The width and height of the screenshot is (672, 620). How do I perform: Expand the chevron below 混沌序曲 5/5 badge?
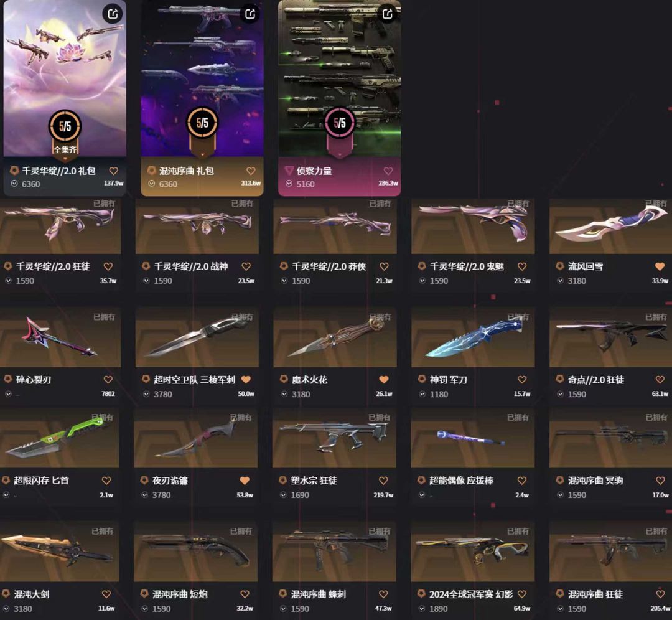click(x=202, y=155)
